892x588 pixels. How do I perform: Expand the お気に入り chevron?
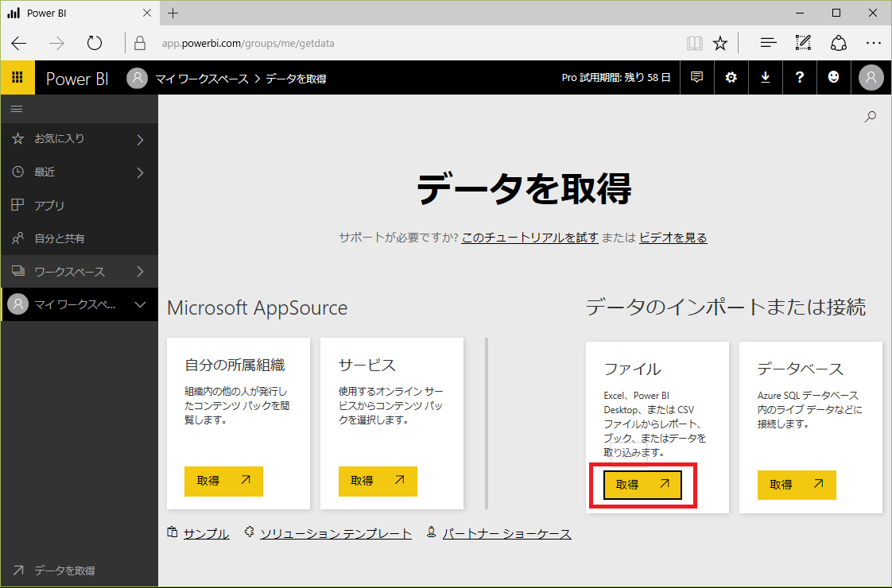coord(141,139)
